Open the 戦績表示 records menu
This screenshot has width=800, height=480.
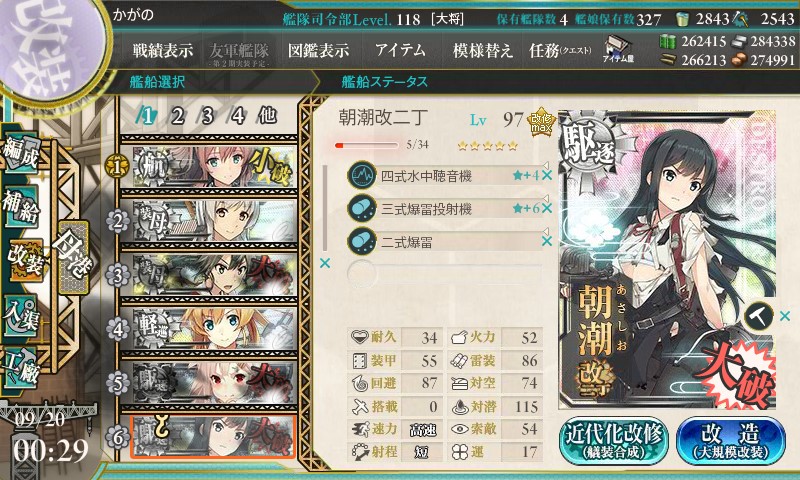163,50
